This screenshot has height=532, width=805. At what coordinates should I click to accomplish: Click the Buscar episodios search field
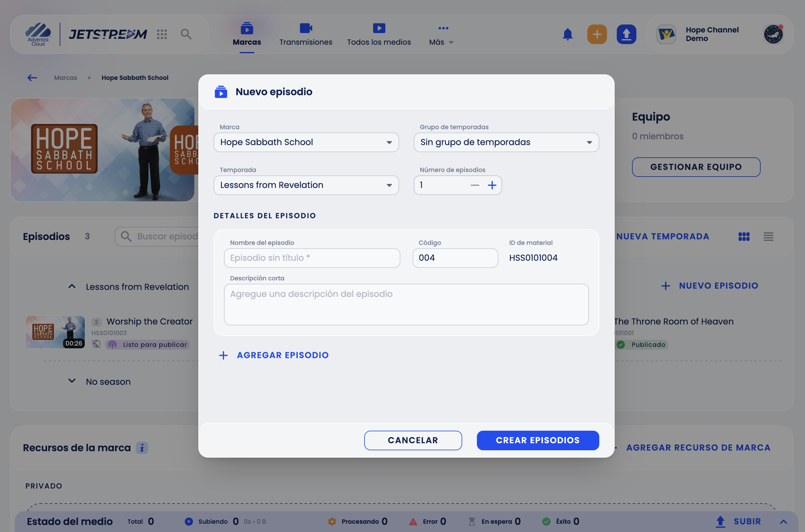point(157,237)
